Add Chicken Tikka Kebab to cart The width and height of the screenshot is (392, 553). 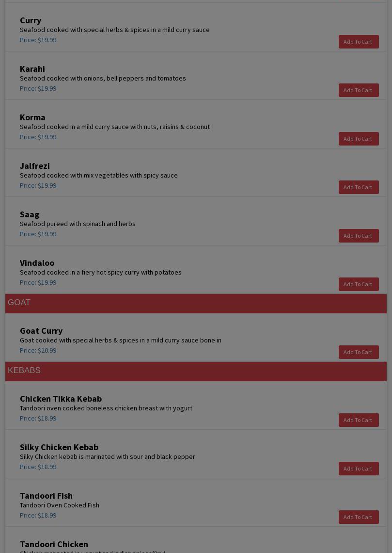tap(358, 420)
